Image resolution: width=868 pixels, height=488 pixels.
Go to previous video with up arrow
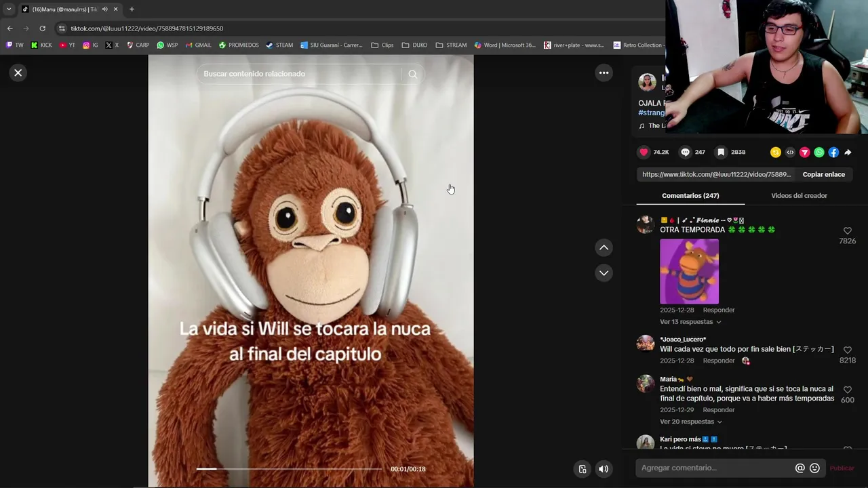click(604, 247)
